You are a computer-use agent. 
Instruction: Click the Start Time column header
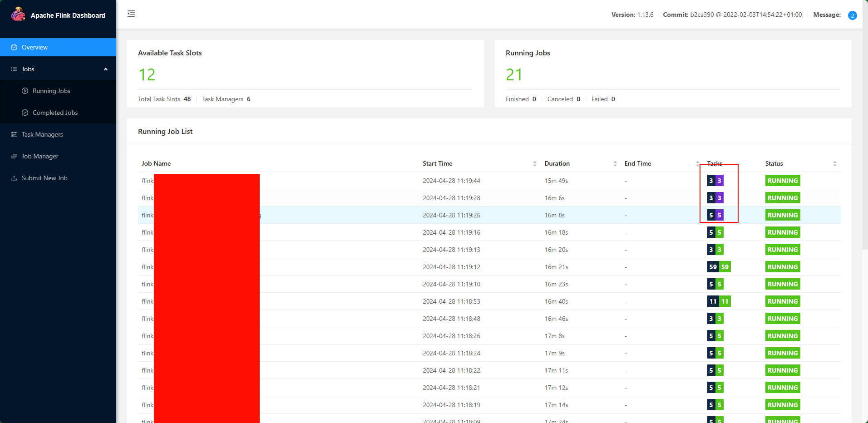point(438,163)
